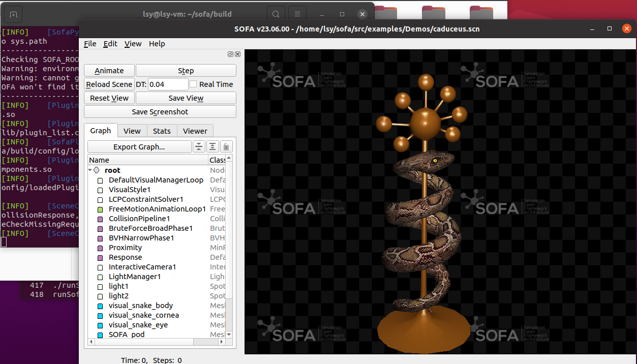Click the Save Screenshot button
The width and height of the screenshot is (637, 364).
coord(160,111)
